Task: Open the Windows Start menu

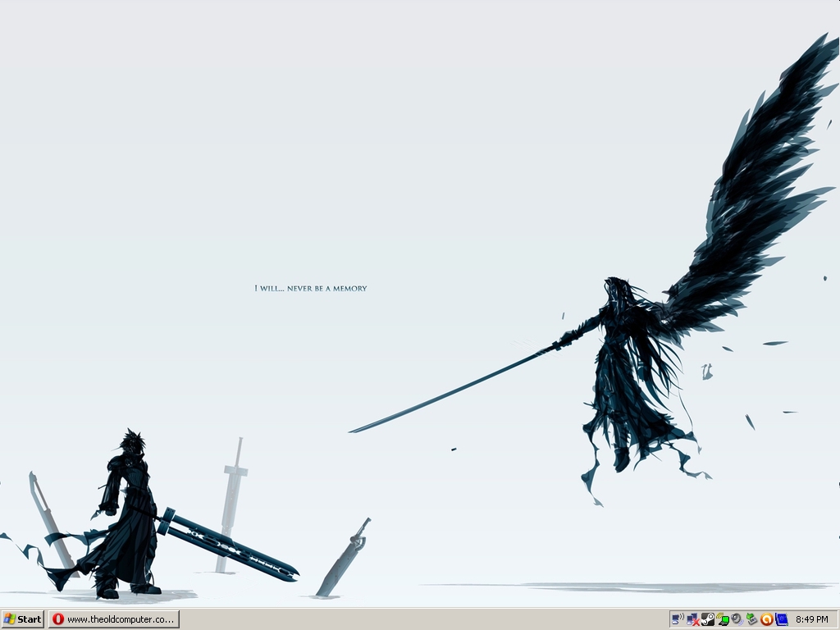Action: pos(22,619)
